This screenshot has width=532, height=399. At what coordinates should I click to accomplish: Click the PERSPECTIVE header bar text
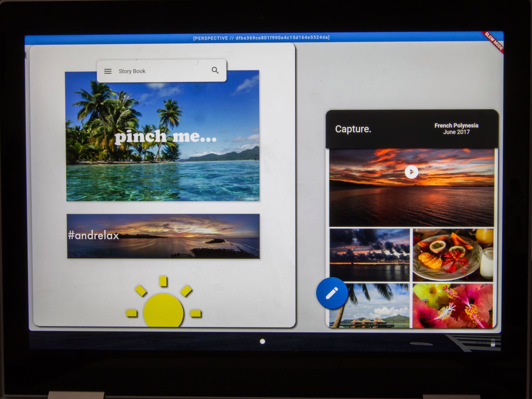(261, 38)
